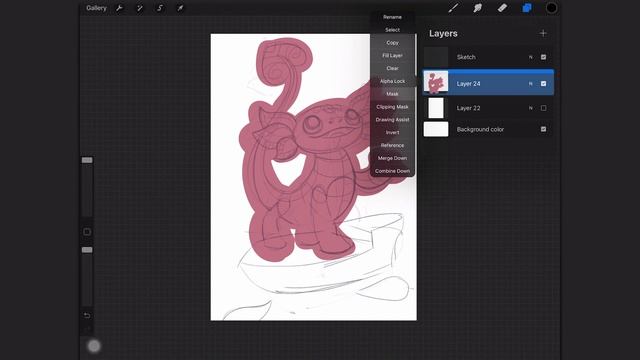Choose Clear in layer menu
Screen dimensions: 640x360
tap(392, 68)
